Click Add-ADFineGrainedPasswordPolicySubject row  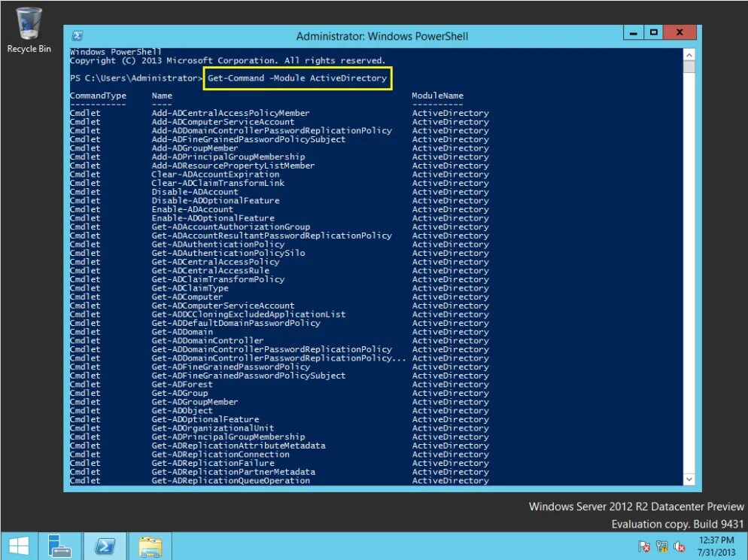pos(279,139)
